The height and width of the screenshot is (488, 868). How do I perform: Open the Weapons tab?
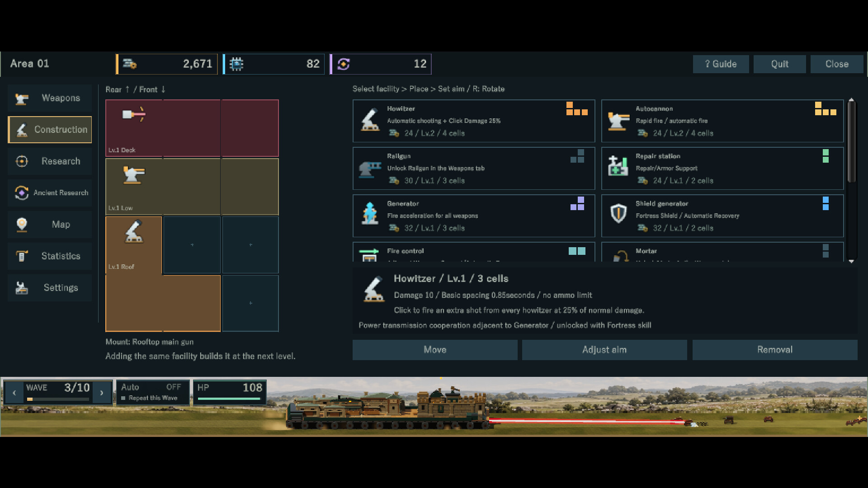(50, 98)
